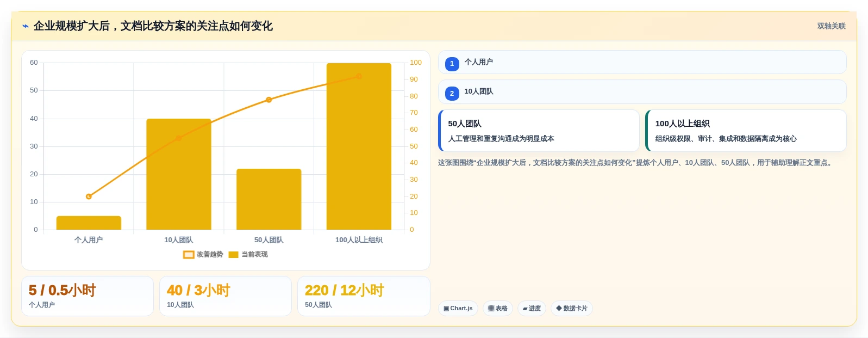Select the 个人用户 bar in the chart
Viewport: 868px width, 338px height.
point(89,223)
